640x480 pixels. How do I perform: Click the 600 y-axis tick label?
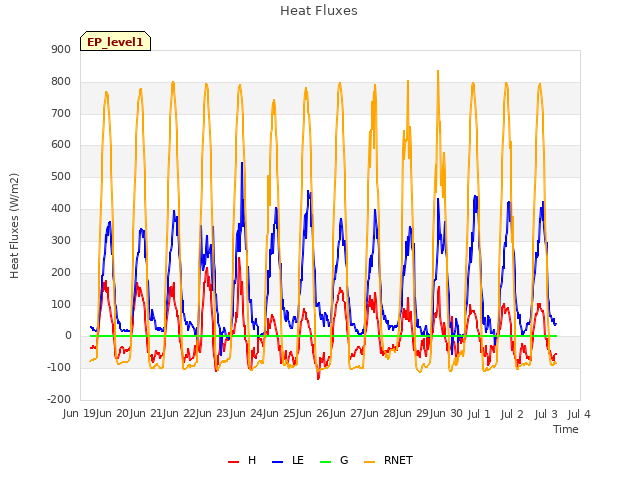click(61, 144)
